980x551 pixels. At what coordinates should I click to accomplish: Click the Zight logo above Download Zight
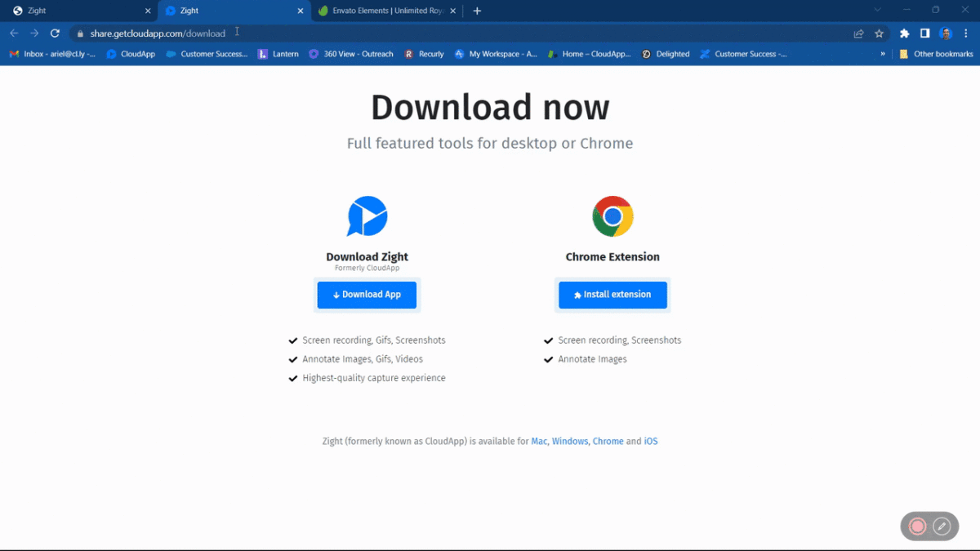[367, 216]
